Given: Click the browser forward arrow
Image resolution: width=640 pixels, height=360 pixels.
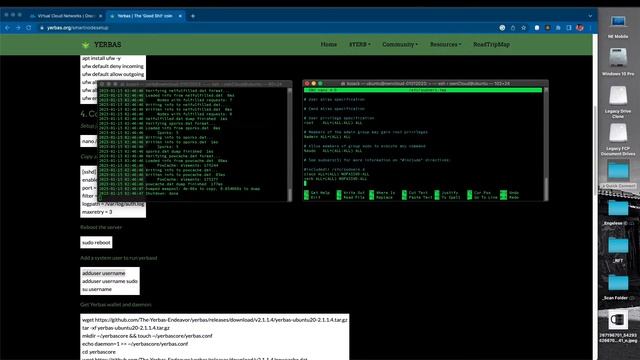Looking at the screenshot, I should [18, 28].
